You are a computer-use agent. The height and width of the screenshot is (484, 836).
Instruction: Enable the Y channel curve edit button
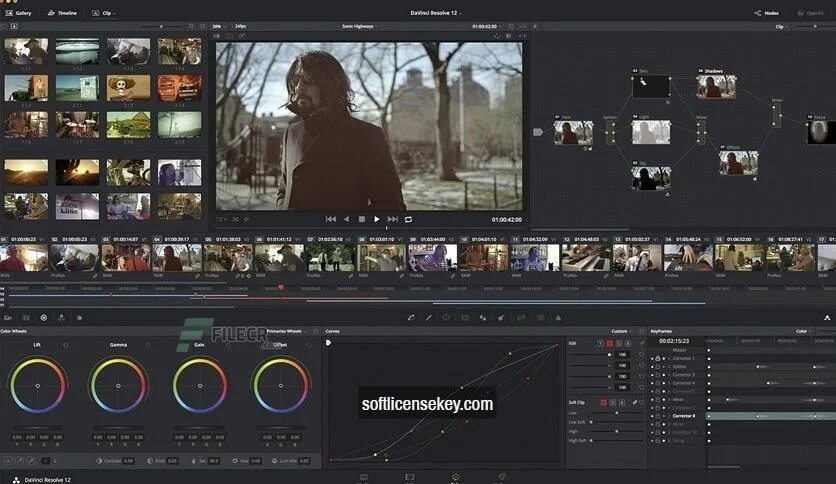(600, 343)
